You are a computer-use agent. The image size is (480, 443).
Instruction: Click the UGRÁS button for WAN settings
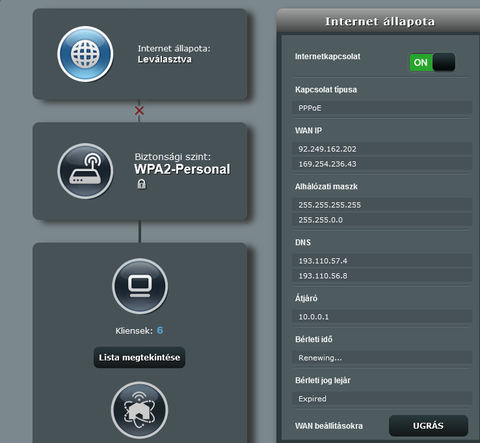coord(428,426)
